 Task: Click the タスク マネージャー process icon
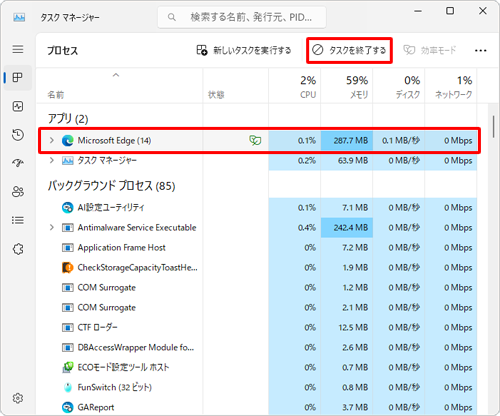pyautogui.click(x=68, y=161)
